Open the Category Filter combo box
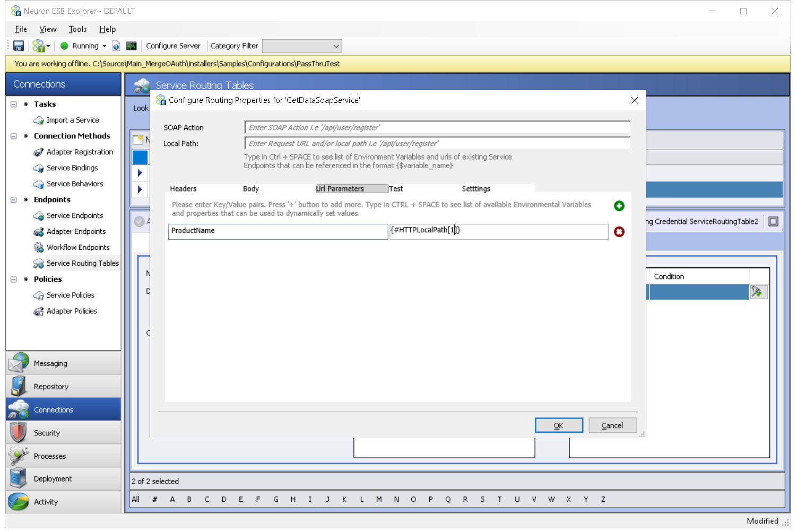Screen dimensions: 797x532 302,46
